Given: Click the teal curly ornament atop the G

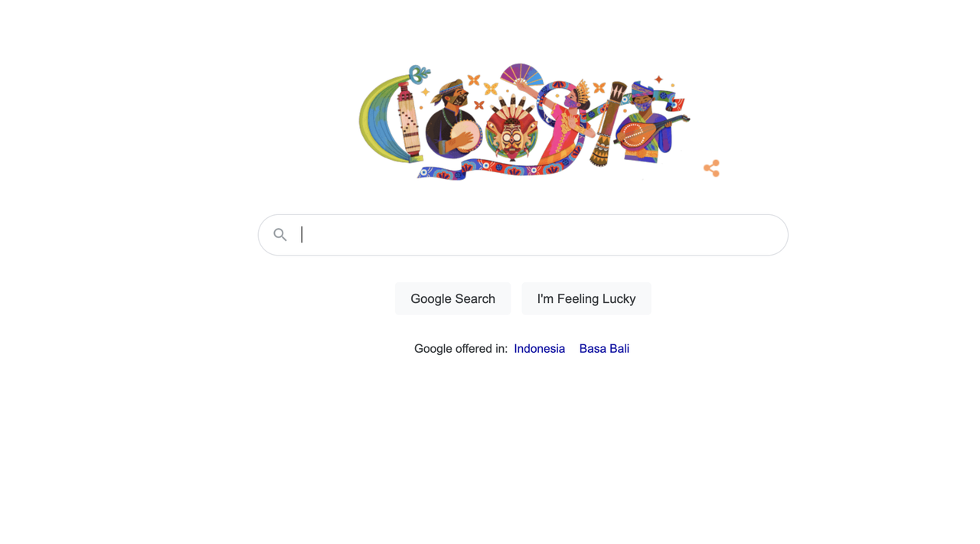Looking at the screenshot, I should pyautogui.click(x=419, y=74).
